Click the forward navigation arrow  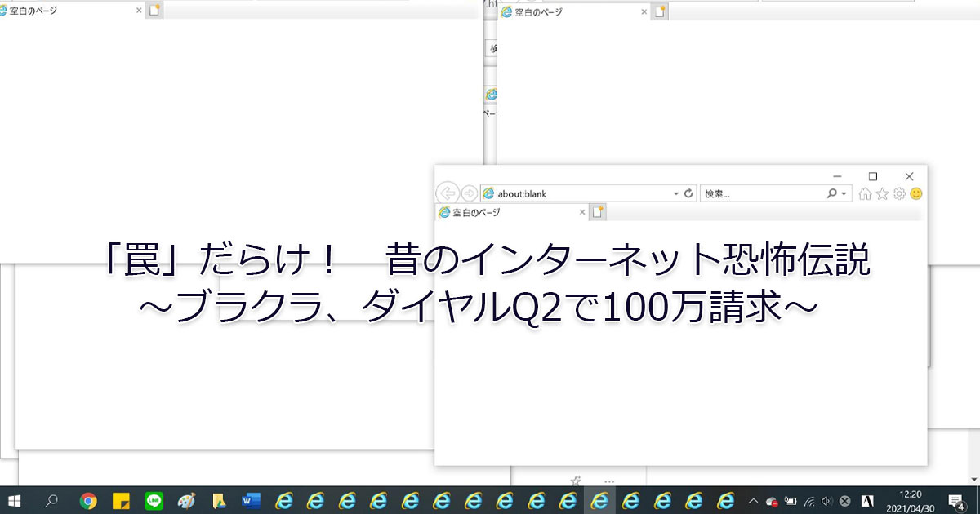coord(469,193)
